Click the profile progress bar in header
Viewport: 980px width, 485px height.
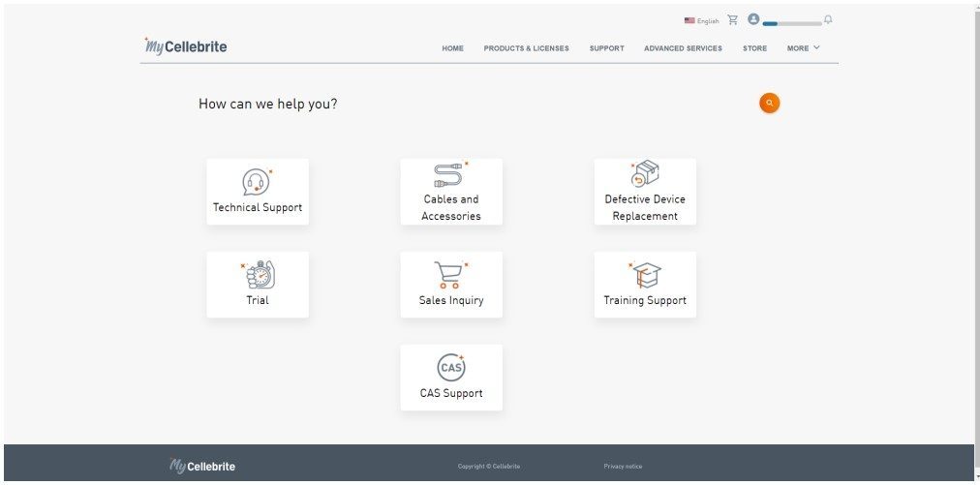(792, 24)
